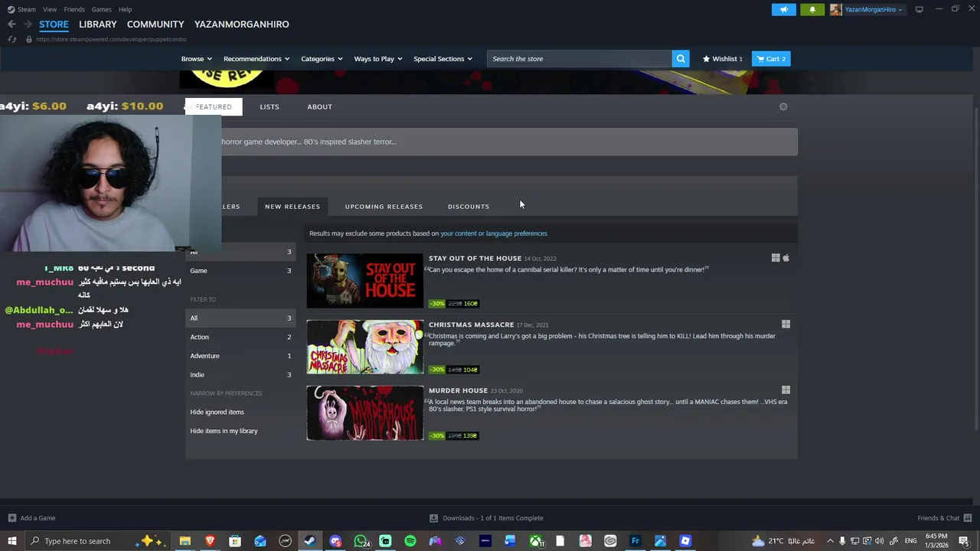This screenshot has width=980, height=551.
Task: Switch to the Discounts tab
Action: 469,207
